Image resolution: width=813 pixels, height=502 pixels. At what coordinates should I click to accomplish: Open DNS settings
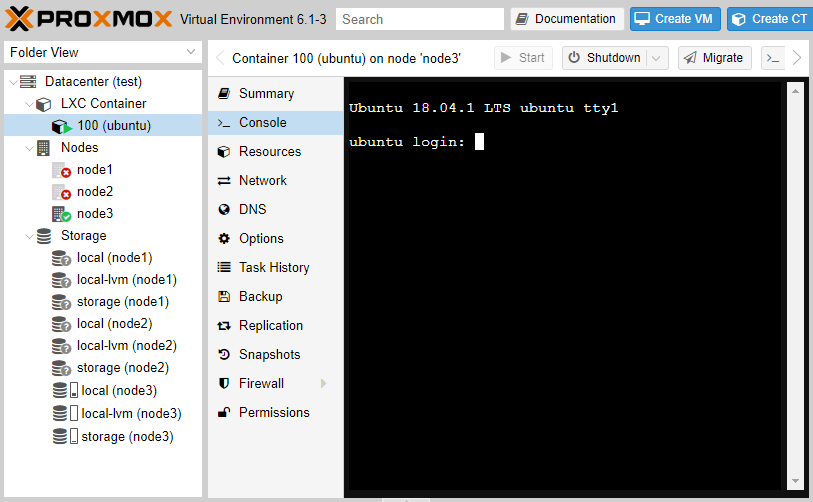point(252,209)
